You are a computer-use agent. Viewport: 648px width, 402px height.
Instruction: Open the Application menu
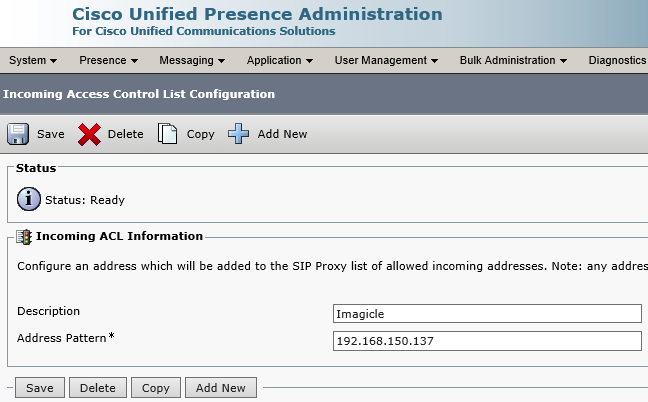pos(280,60)
